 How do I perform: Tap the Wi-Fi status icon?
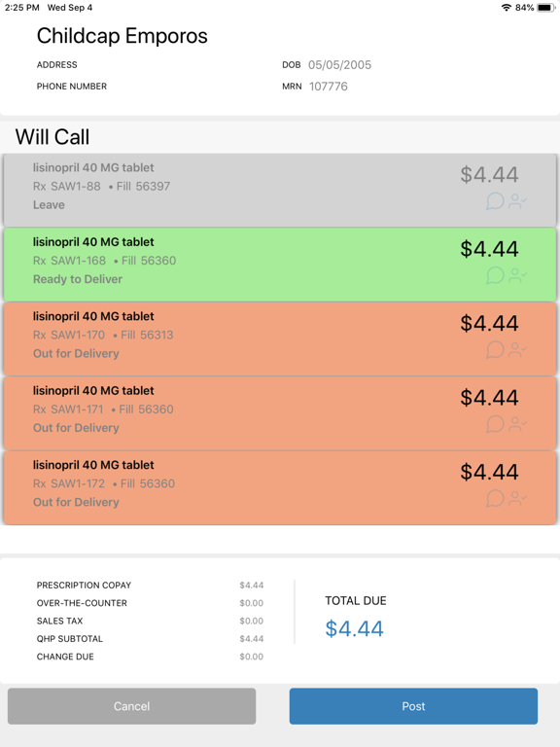[x=507, y=8]
